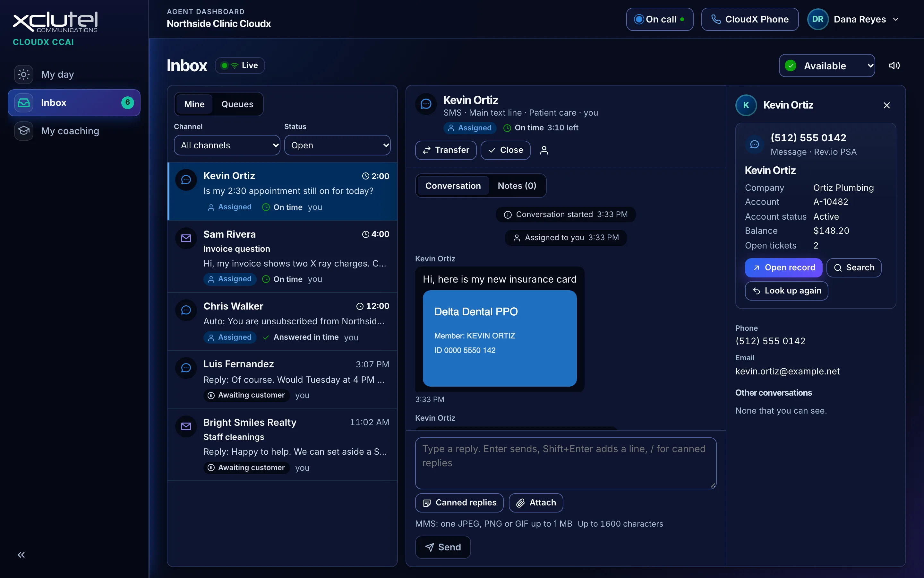Click the xclutel Communications logo
924x578 pixels.
(56, 22)
